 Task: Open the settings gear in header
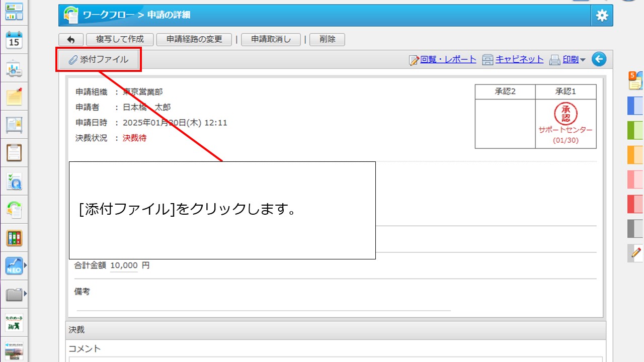click(x=602, y=16)
